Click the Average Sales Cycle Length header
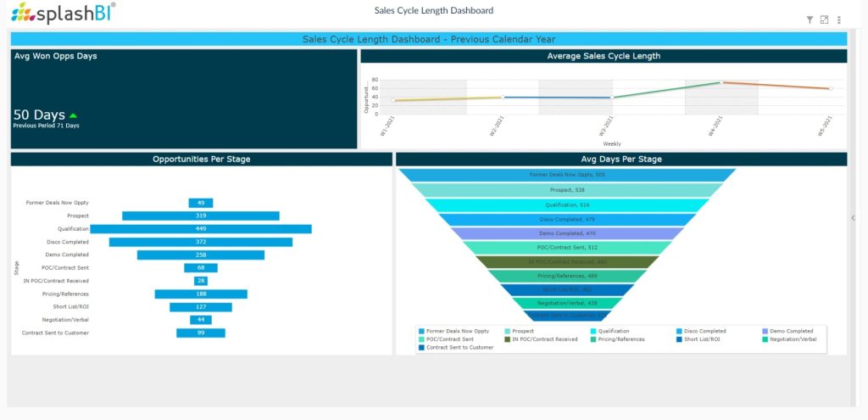This screenshot has height=420, width=868. (604, 56)
